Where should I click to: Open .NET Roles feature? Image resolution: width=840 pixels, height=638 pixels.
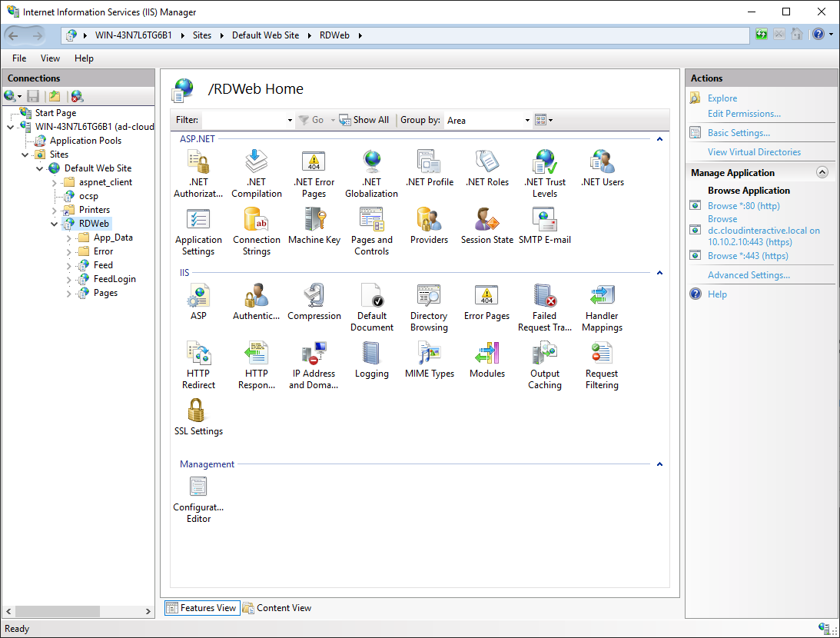click(x=487, y=168)
